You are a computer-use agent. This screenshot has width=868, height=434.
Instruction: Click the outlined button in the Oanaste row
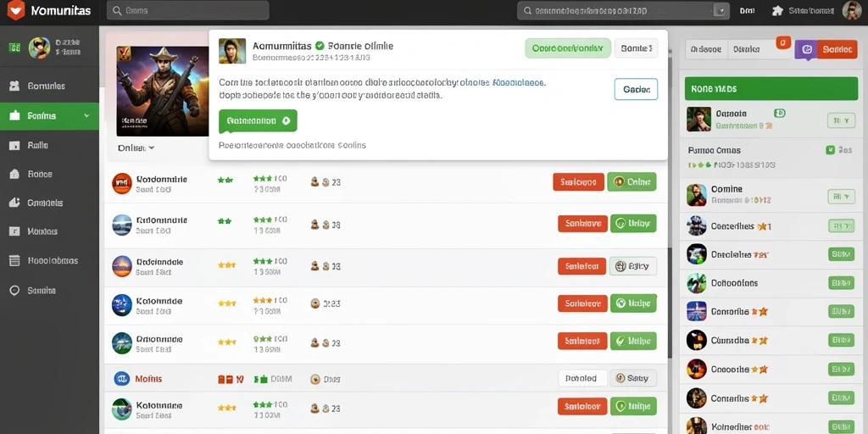point(841,120)
